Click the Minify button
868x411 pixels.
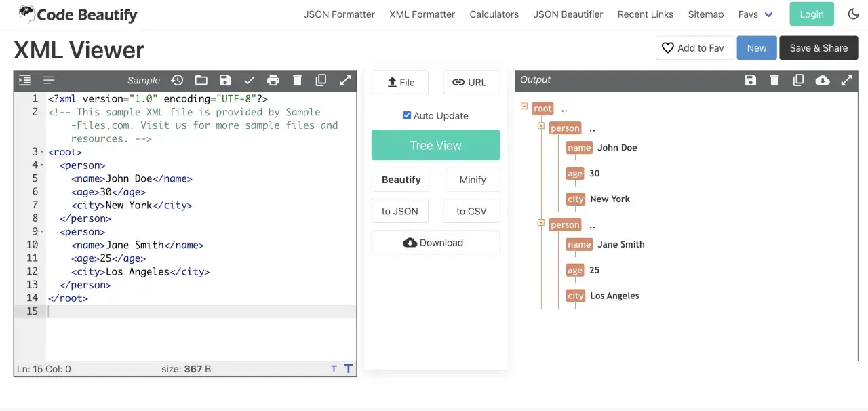pyautogui.click(x=473, y=180)
